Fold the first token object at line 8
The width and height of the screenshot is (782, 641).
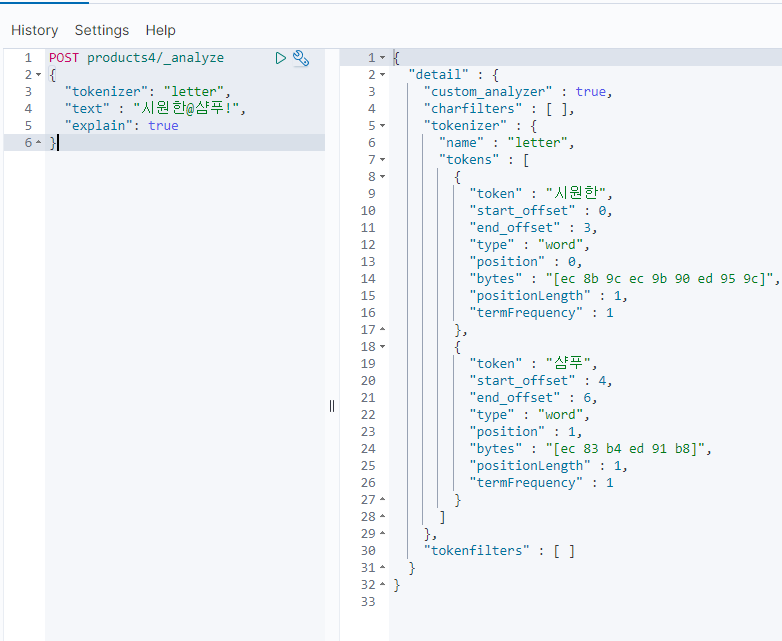[382, 177]
